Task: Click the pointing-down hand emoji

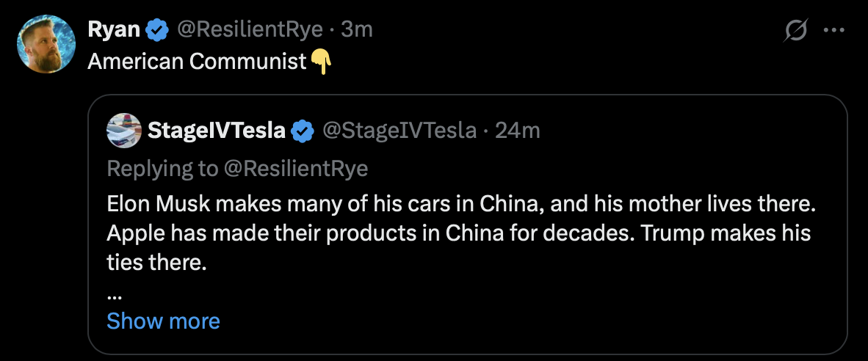Action: (x=320, y=62)
